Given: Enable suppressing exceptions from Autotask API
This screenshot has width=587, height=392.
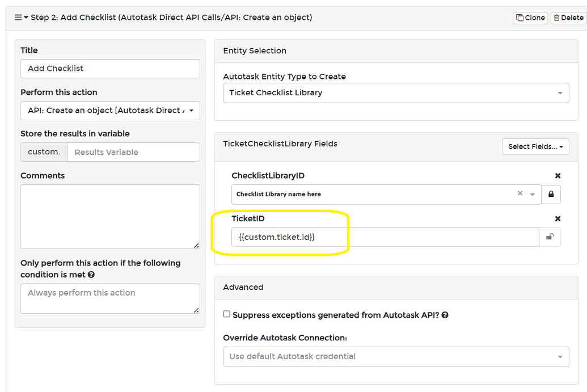Looking at the screenshot, I should [226, 314].
